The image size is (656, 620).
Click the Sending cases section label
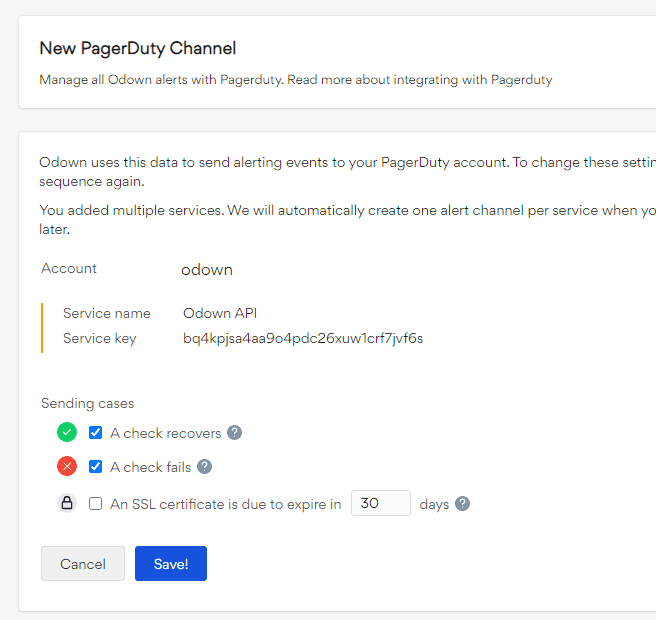click(87, 403)
